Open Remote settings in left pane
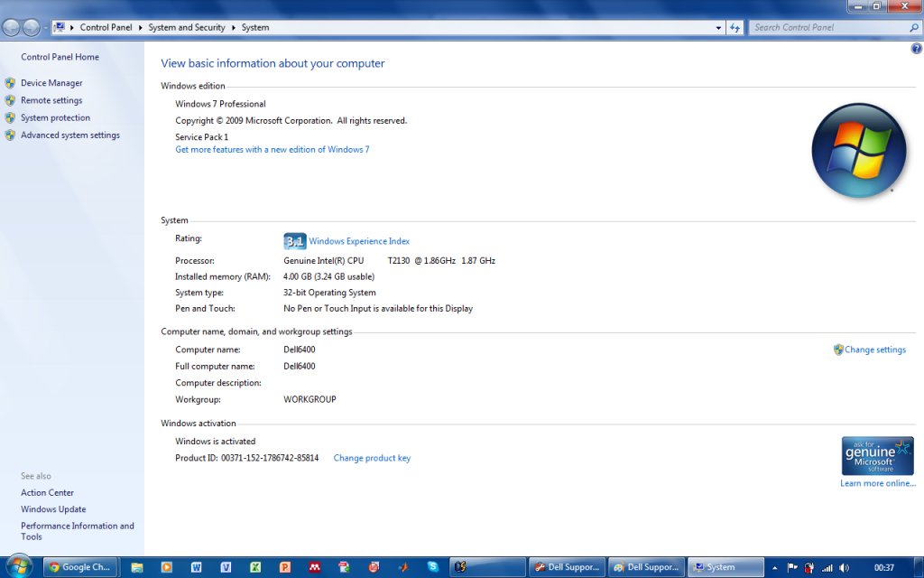 click(51, 100)
